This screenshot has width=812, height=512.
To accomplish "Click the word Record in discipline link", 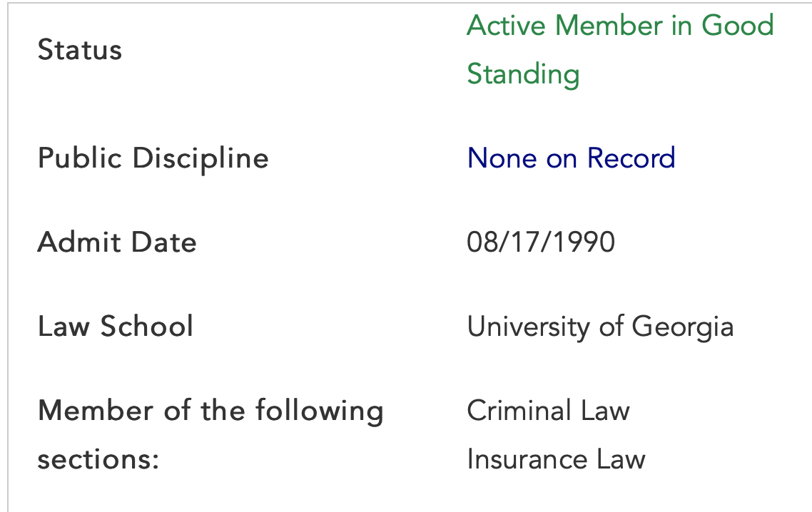I will [631, 158].
